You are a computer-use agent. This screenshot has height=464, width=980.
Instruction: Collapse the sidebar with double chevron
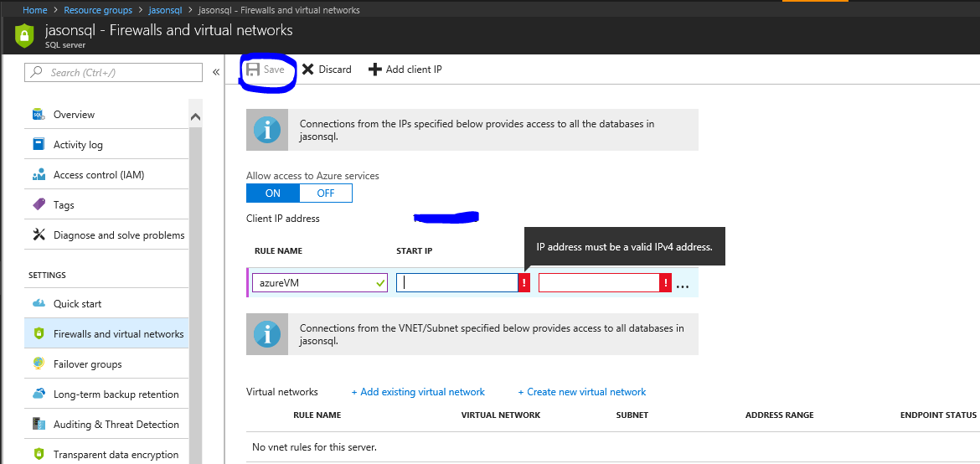point(215,72)
